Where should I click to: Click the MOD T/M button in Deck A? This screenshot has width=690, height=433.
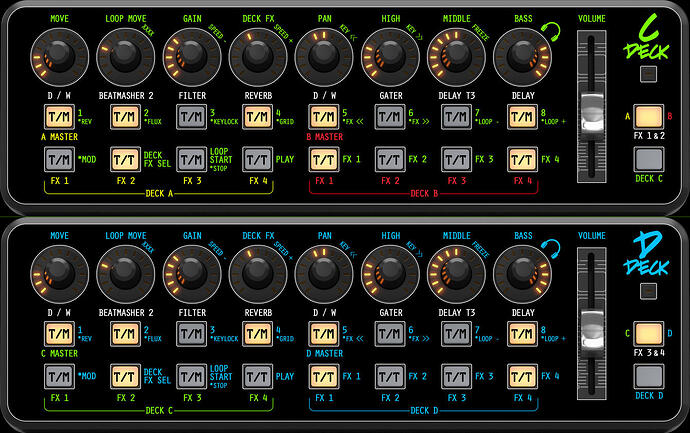(59, 159)
